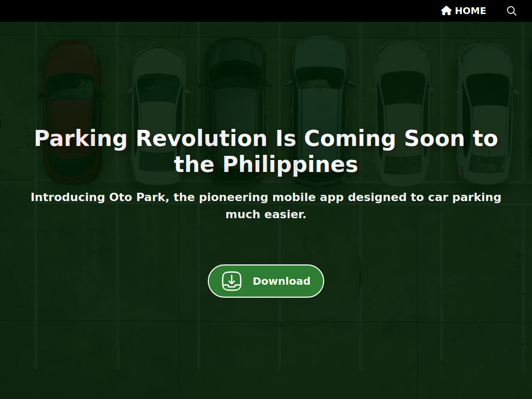Open search with the magnifier icon
Viewport: 532px width, 399px height.
(512, 11)
